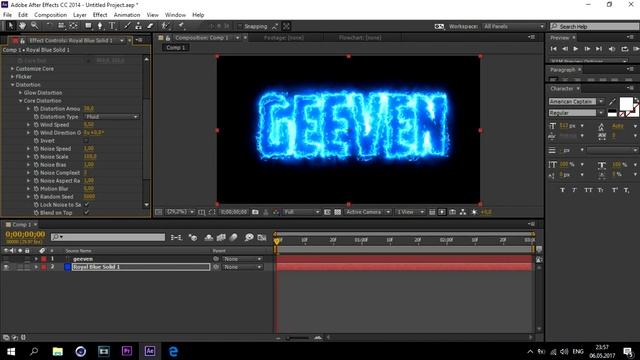The height and width of the screenshot is (360, 640).
Task: Select the Horizontal Type tool
Action: tap(112, 26)
